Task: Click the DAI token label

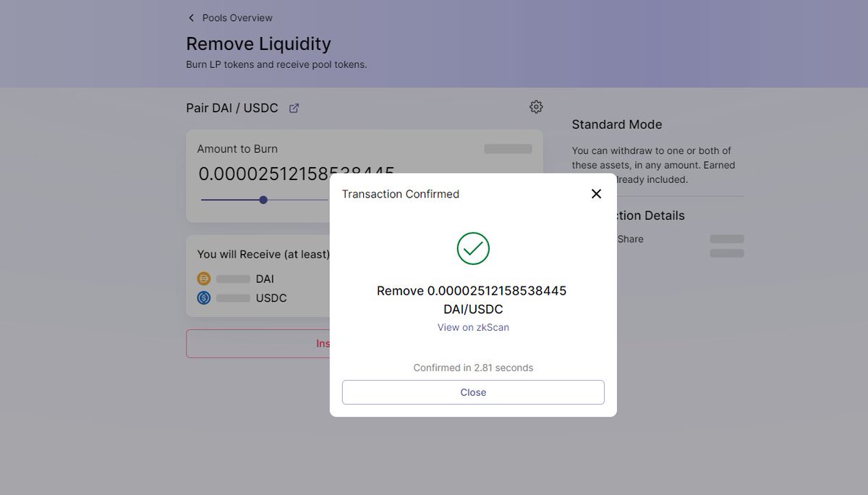Action: [x=265, y=279]
